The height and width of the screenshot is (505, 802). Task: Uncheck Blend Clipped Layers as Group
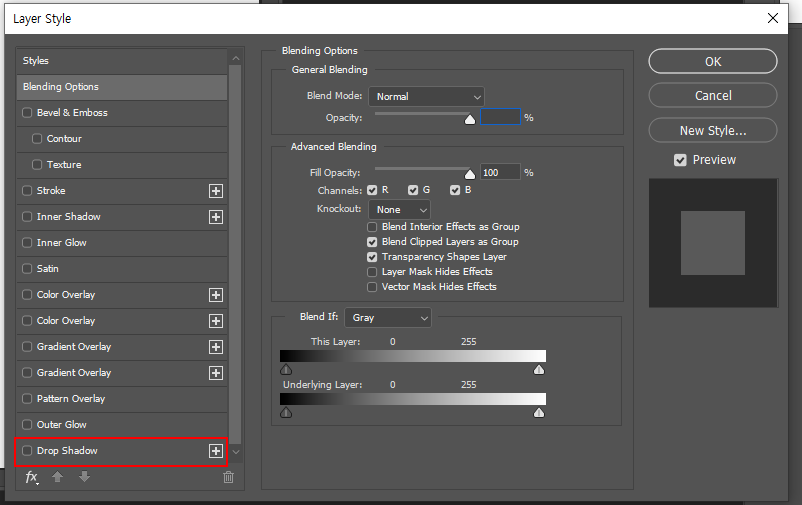pyautogui.click(x=372, y=242)
